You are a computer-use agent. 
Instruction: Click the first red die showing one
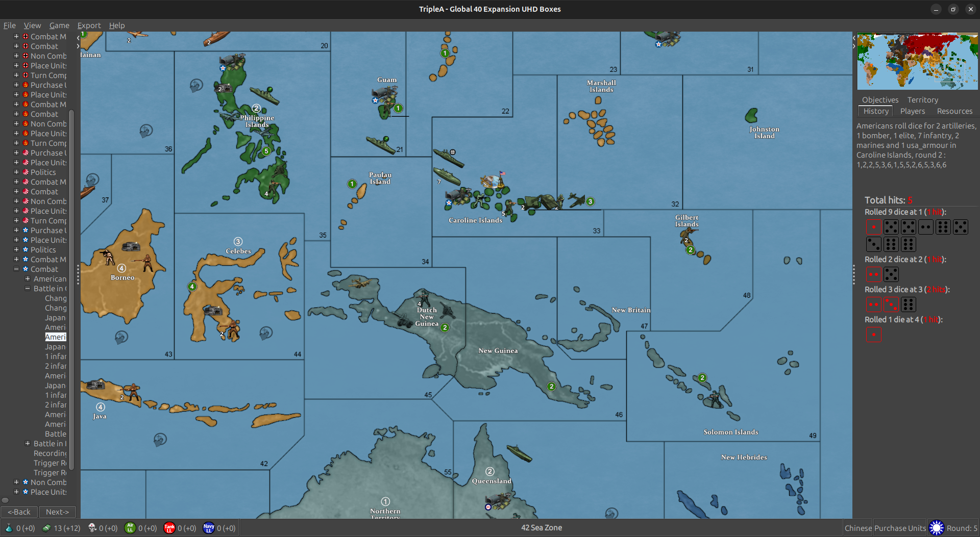(873, 227)
